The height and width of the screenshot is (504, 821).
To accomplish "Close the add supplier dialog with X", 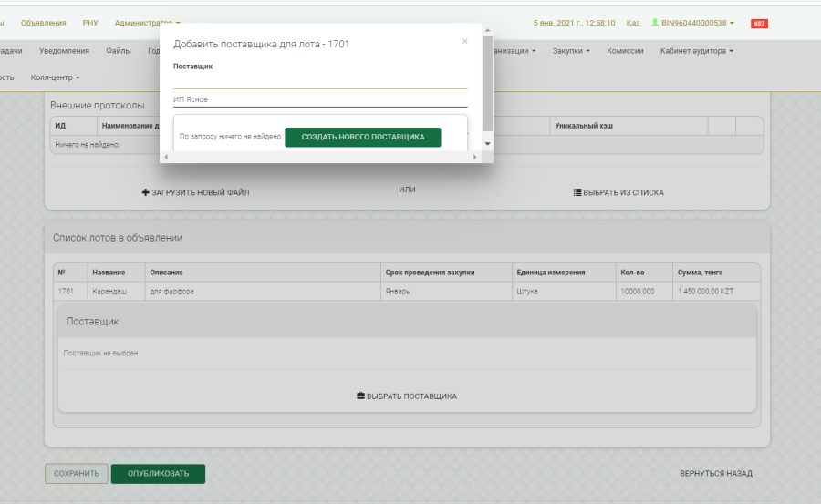I will [464, 42].
